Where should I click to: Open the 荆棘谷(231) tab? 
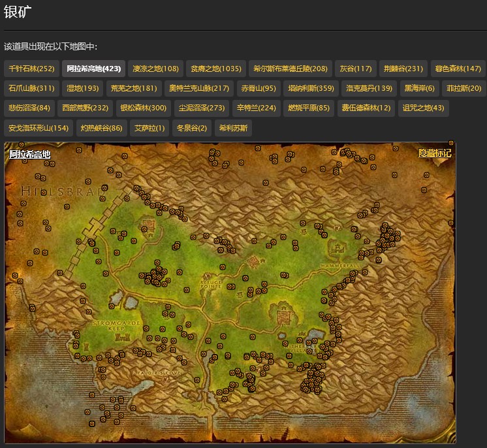(403, 69)
